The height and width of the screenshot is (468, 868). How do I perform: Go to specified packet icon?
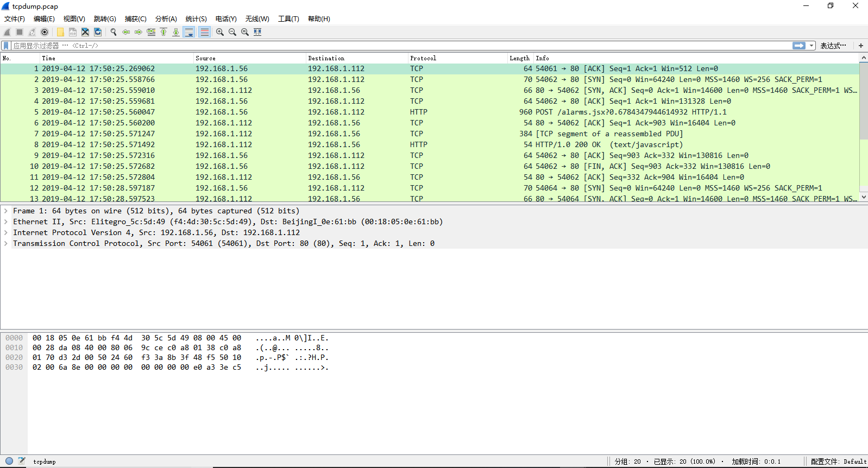tap(151, 32)
